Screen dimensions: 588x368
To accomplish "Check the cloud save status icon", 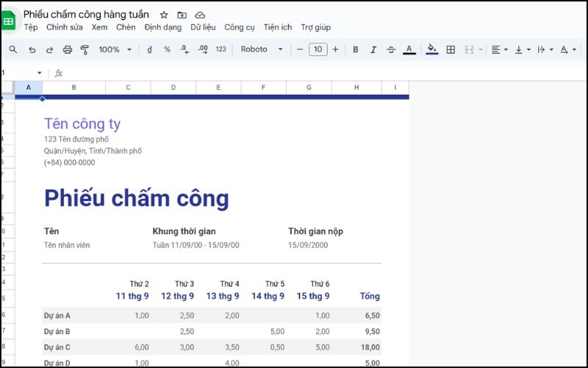I will click(200, 15).
